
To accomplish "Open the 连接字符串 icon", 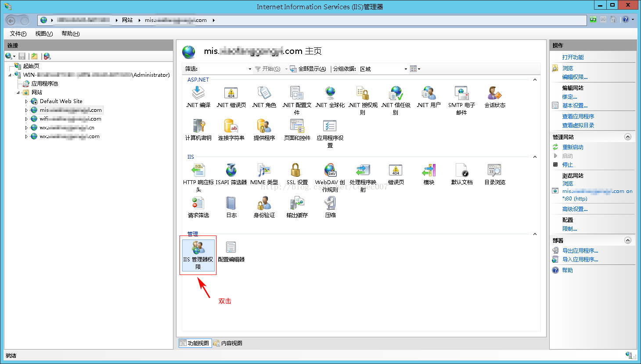I will (231, 127).
